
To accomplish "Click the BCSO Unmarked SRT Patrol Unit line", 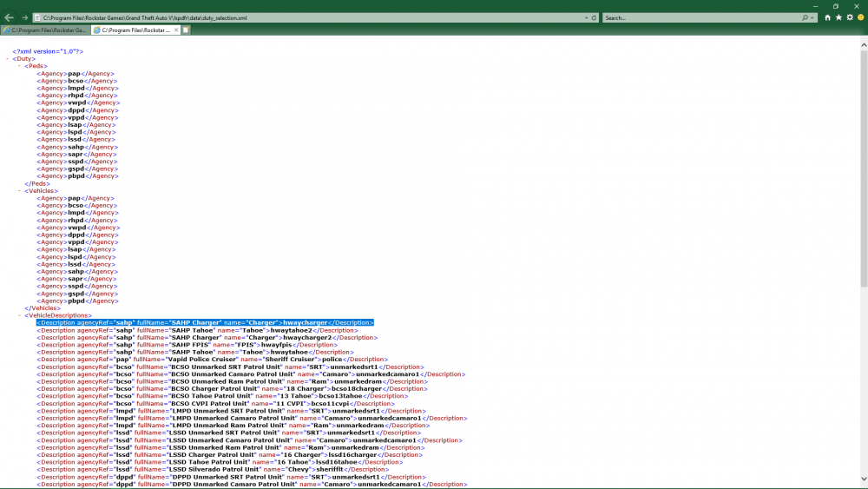I will point(230,367).
